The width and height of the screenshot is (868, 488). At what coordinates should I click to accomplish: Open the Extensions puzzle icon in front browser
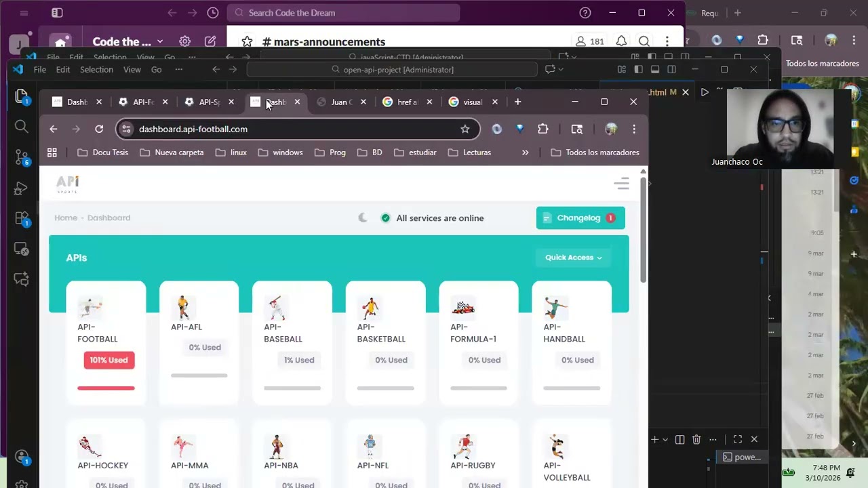(542, 129)
